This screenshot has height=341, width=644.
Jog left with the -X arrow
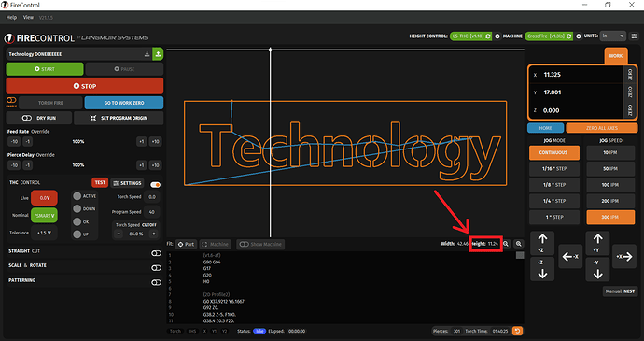pyautogui.click(x=570, y=257)
